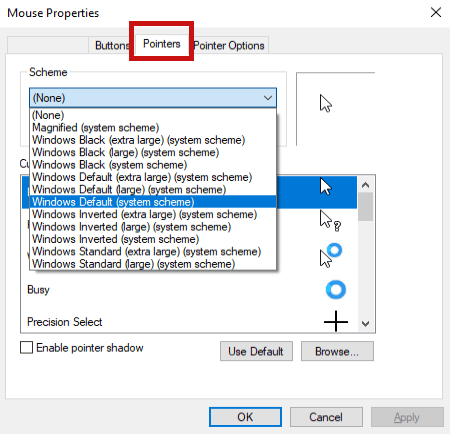Expand the Scheme dropdown arrow
450x434 pixels.
[x=268, y=98]
